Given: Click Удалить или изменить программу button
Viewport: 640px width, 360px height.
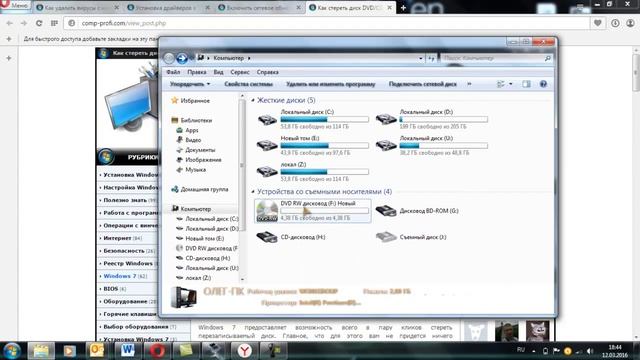Looking at the screenshot, I should click(330, 84).
